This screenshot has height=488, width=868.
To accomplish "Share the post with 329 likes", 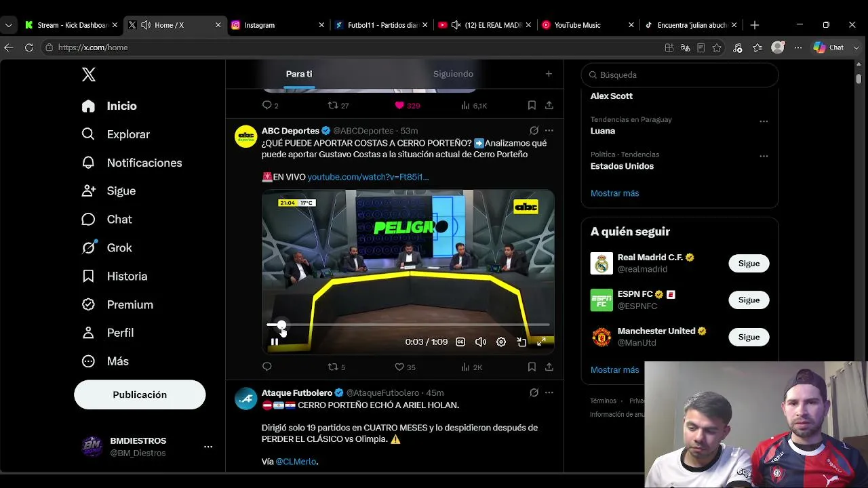I will [x=549, y=105].
